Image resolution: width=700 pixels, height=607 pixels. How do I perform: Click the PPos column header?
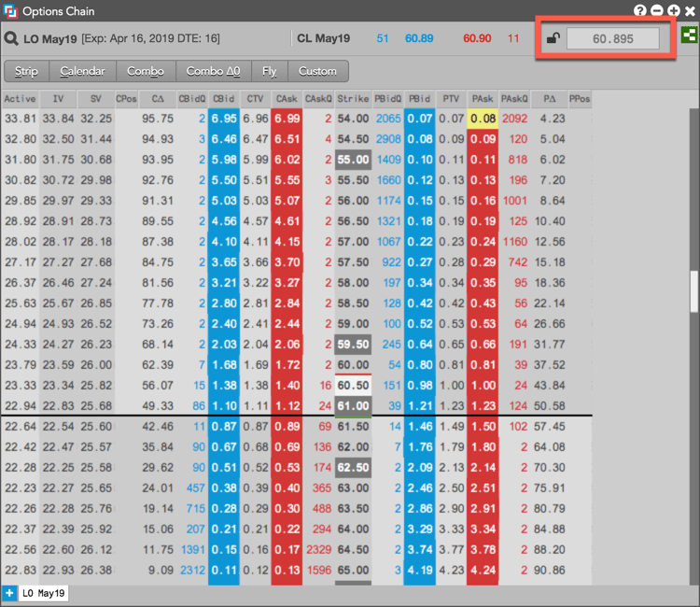[x=580, y=99]
